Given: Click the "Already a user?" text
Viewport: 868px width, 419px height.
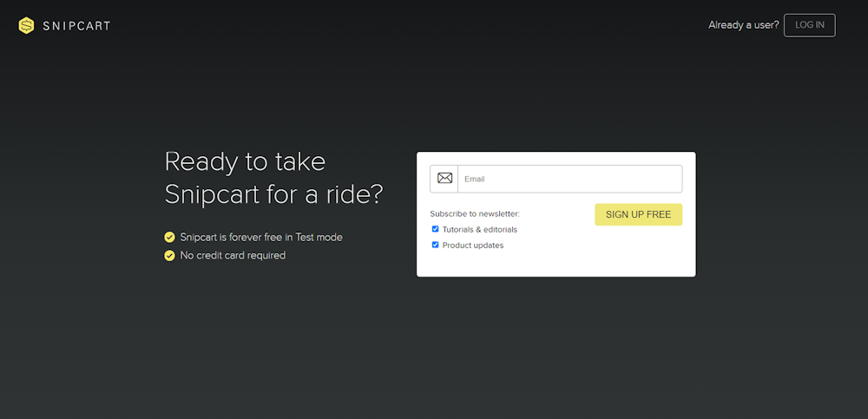Looking at the screenshot, I should click(743, 25).
